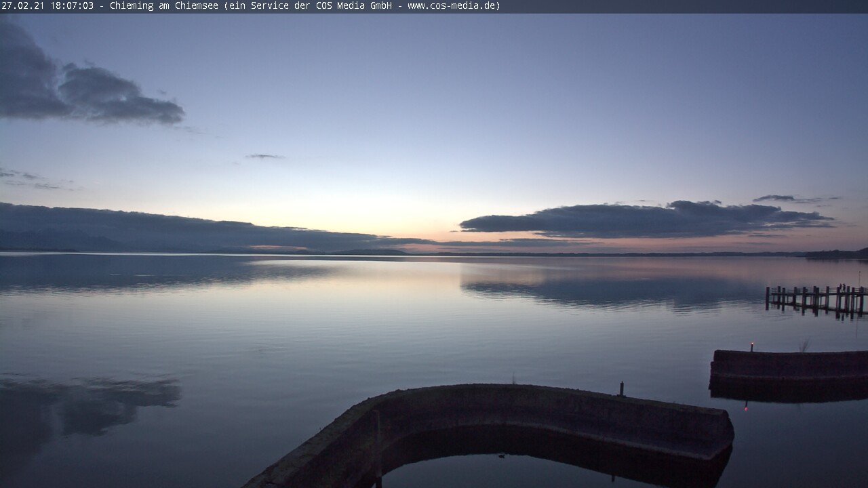Click the tiny isolated cloud in mid-sky
This screenshot has height=488, width=868.
tap(264, 157)
